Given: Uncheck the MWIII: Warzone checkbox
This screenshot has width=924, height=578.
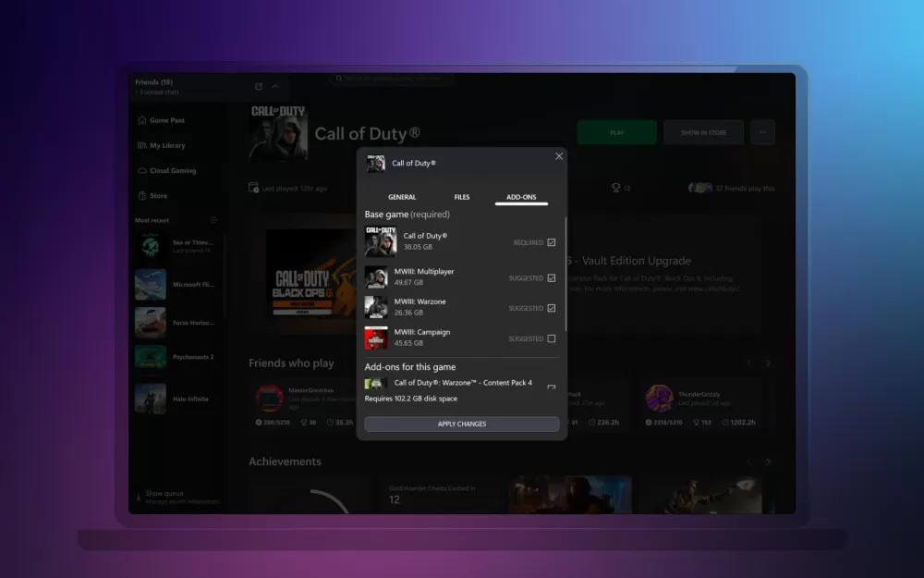Looking at the screenshot, I should [552, 308].
